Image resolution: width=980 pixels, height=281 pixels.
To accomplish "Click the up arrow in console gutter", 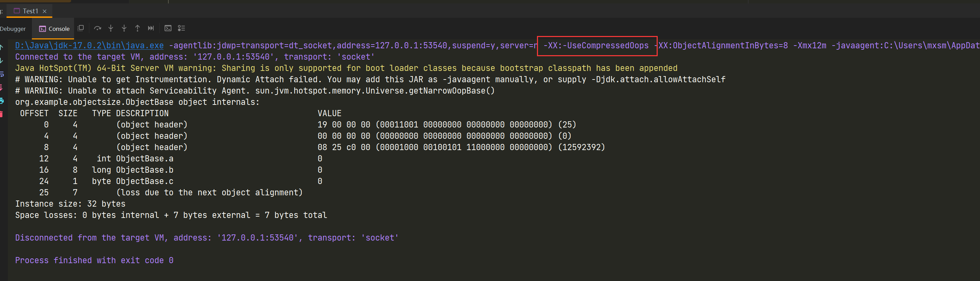I will pyautogui.click(x=1, y=47).
